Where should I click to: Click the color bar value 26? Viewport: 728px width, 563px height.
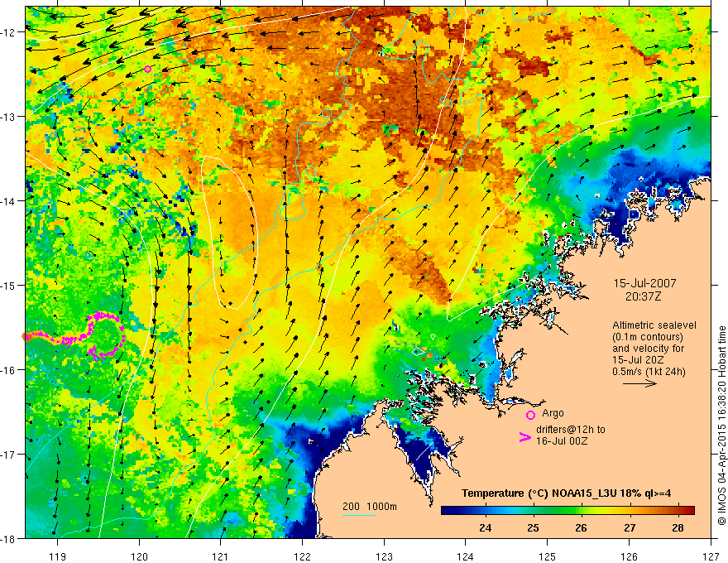coord(581,527)
